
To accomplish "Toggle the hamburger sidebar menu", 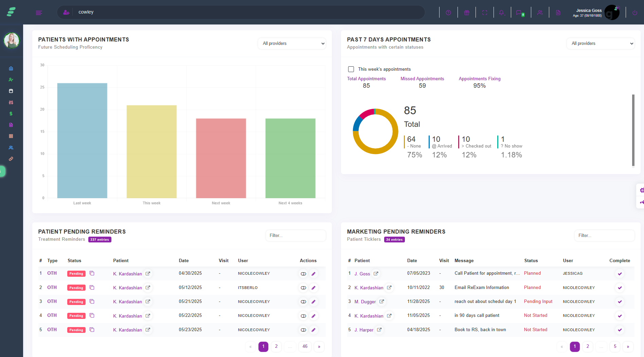I will click(x=39, y=13).
